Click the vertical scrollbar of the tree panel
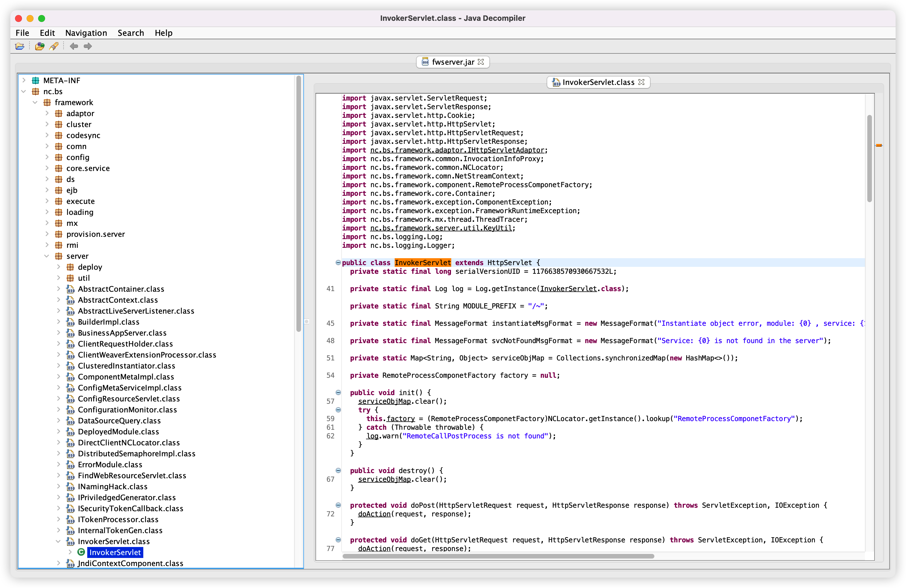Viewport: 906px width, 588px height. 299,204
